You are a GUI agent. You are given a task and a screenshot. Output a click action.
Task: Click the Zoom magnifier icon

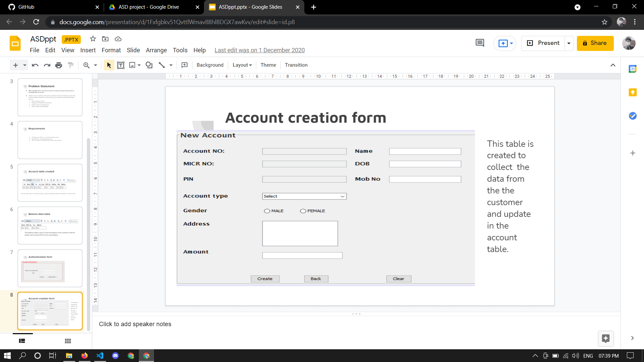pos(87,65)
